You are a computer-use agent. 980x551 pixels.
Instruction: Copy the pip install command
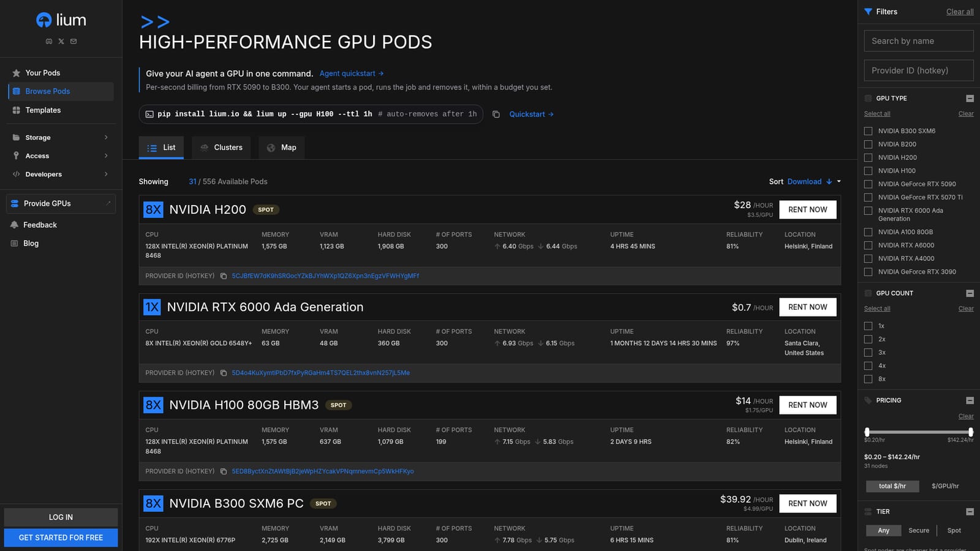[496, 114]
